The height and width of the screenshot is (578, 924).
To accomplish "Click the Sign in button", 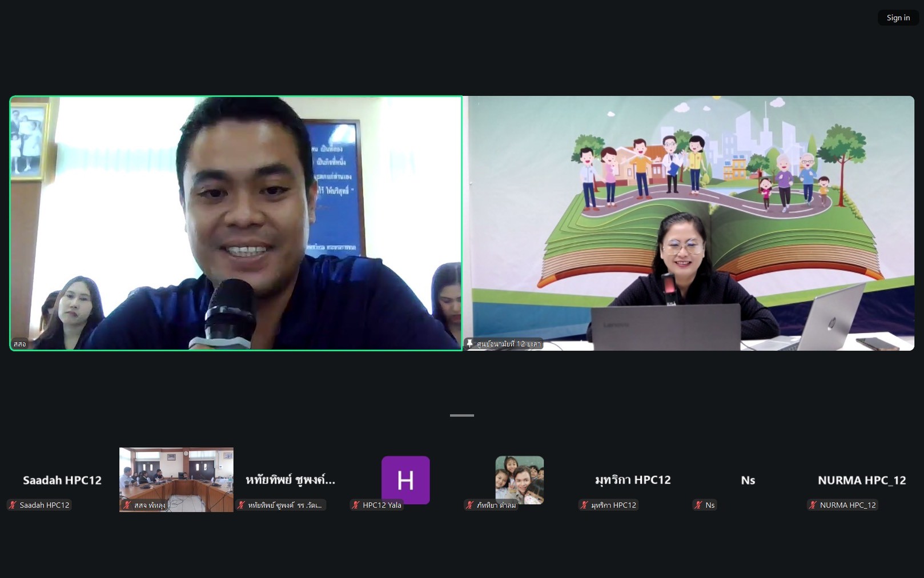I will click(x=898, y=18).
